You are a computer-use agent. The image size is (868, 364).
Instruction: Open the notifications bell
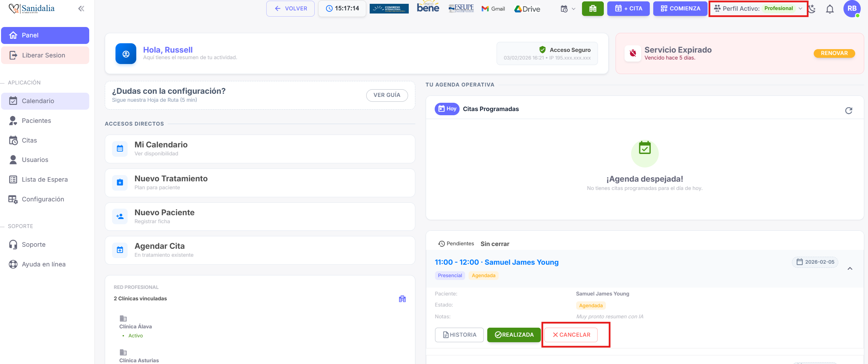(830, 9)
